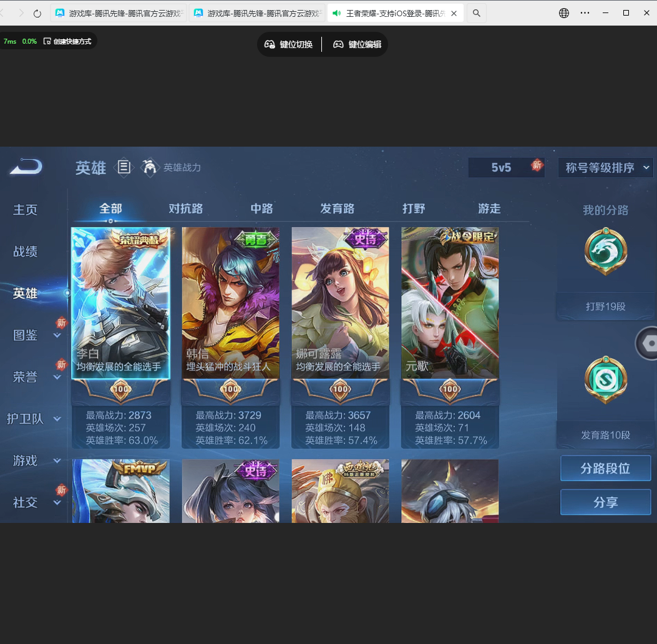Expand the 图鉴 sidebar chevron
The width and height of the screenshot is (657, 644).
(x=57, y=335)
